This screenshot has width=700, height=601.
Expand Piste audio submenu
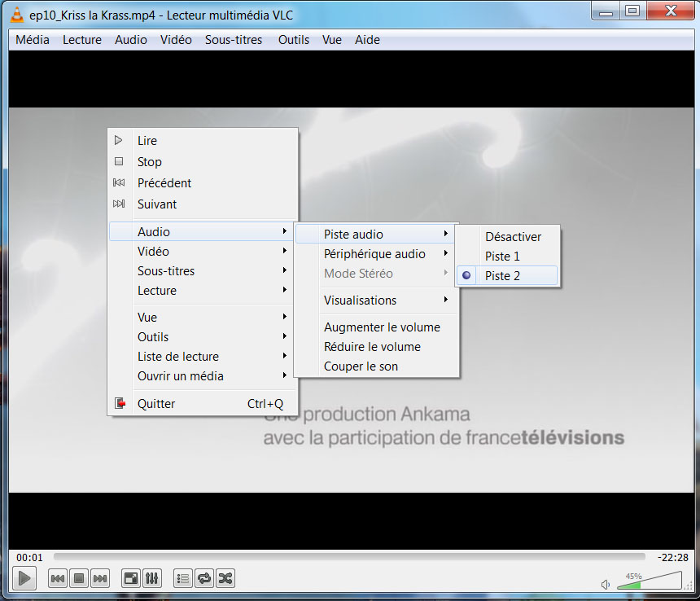click(375, 235)
